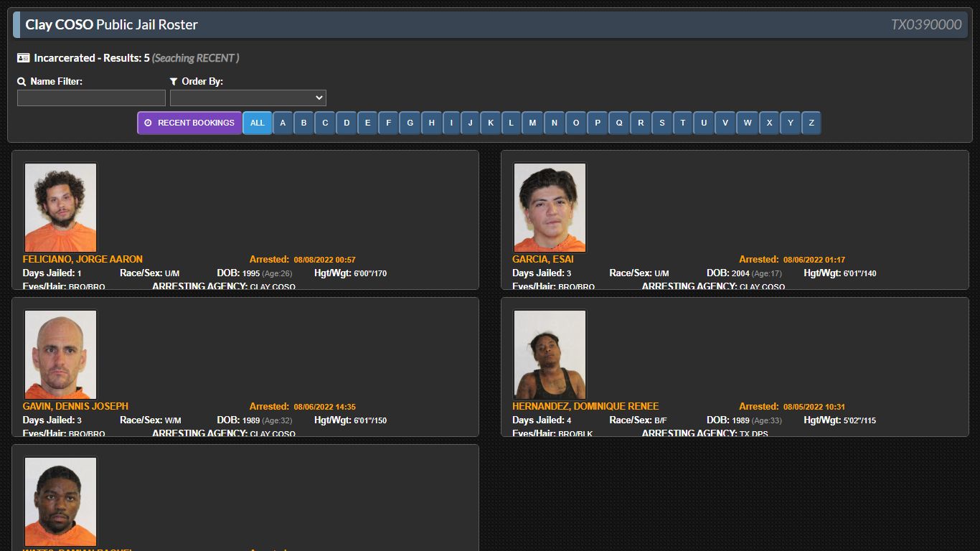Image resolution: width=980 pixels, height=551 pixels.
Task: Filter roster by letter V
Action: pyautogui.click(x=725, y=123)
